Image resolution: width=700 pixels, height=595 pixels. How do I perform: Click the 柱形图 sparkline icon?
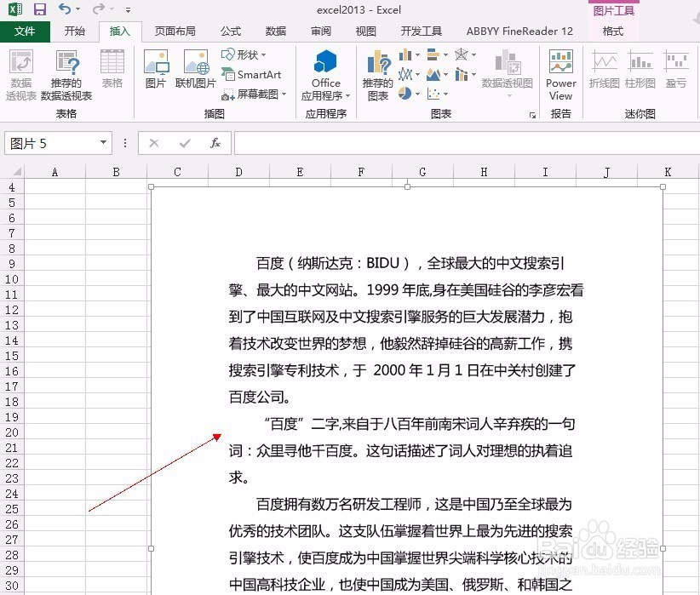coord(640,69)
